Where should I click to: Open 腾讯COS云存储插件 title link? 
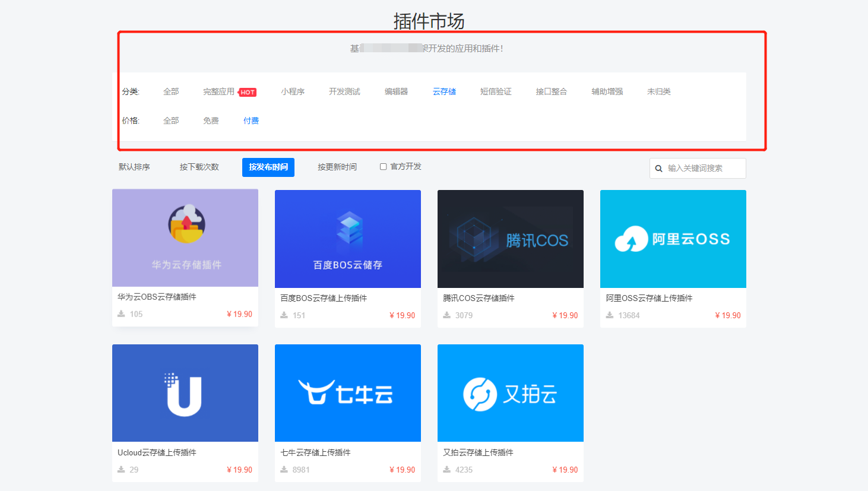tap(479, 298)
